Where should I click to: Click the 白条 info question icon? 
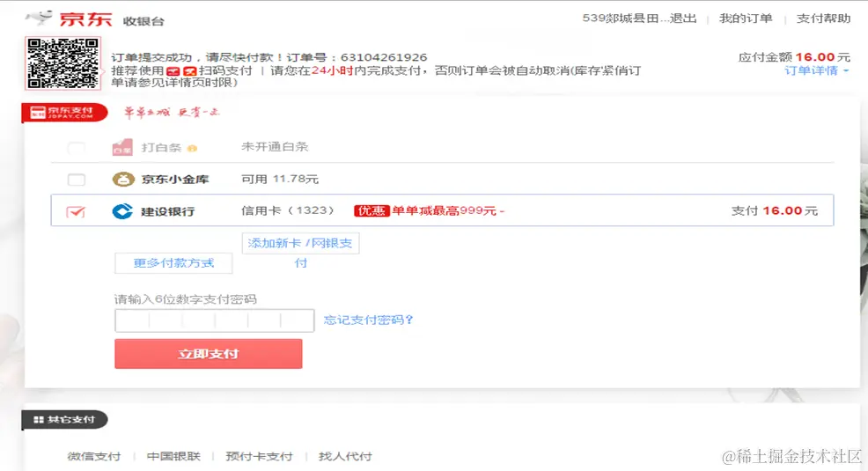pos(192,148)
